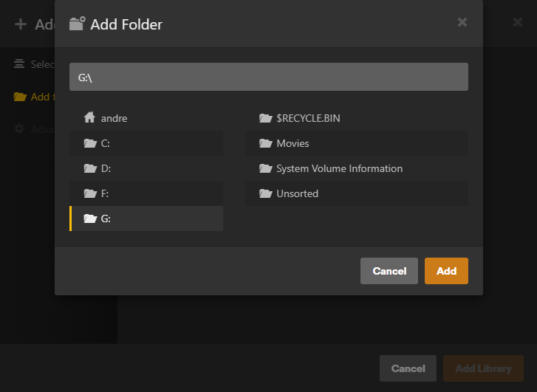Select the andre home directory
The width and height of the screenshot is (537, 392).
pyautogui.click(x=119, y=118)
